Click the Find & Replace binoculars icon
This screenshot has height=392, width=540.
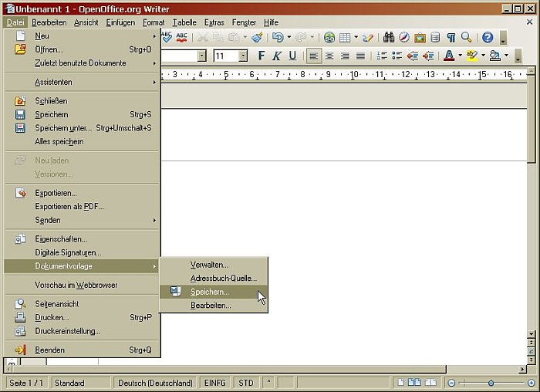click(x=388, y=37)
